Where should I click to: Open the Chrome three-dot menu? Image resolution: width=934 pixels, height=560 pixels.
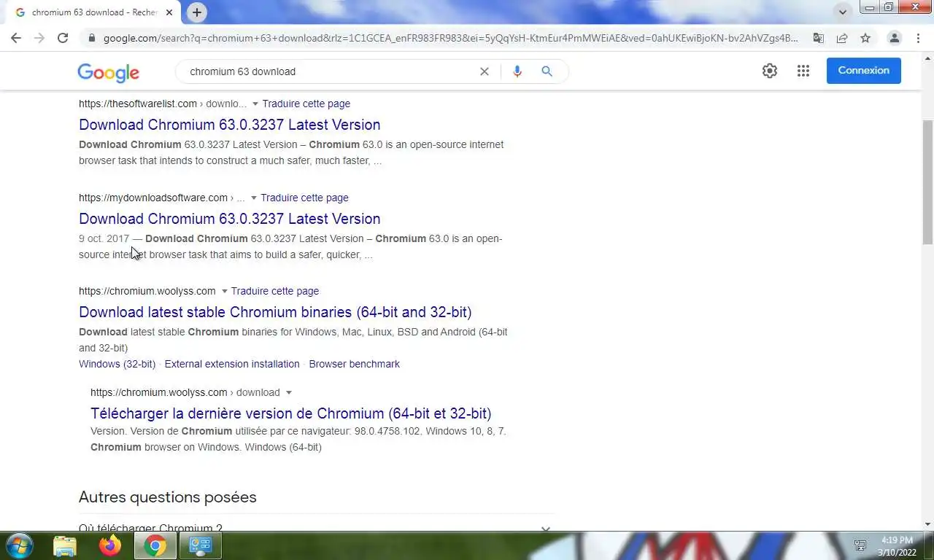(918, 38)
